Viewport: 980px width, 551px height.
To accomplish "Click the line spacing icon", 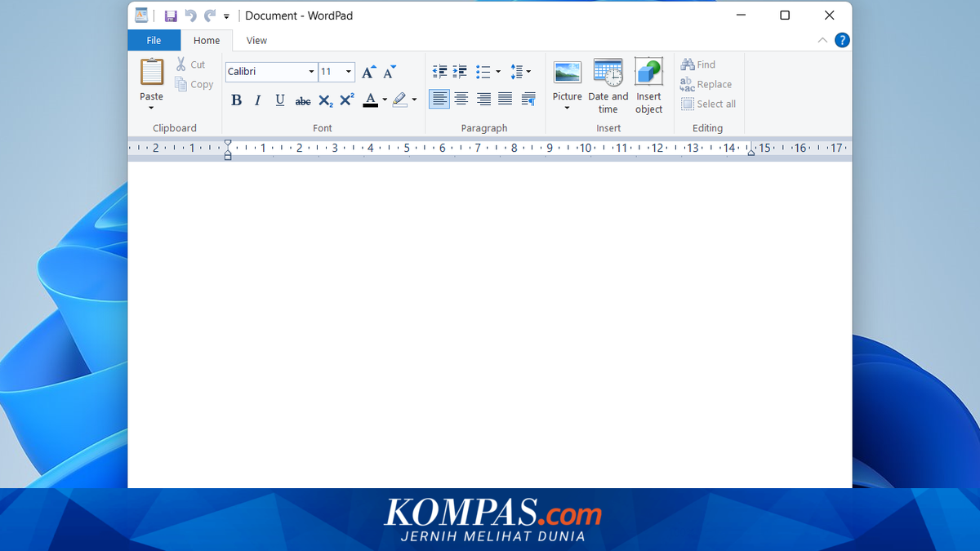I will (516, 72).
